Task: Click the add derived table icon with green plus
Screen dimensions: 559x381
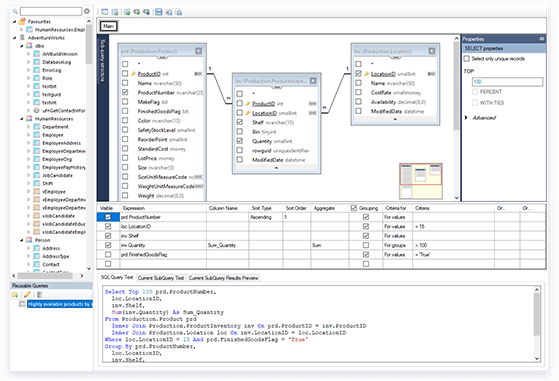Action: point(137,12)
